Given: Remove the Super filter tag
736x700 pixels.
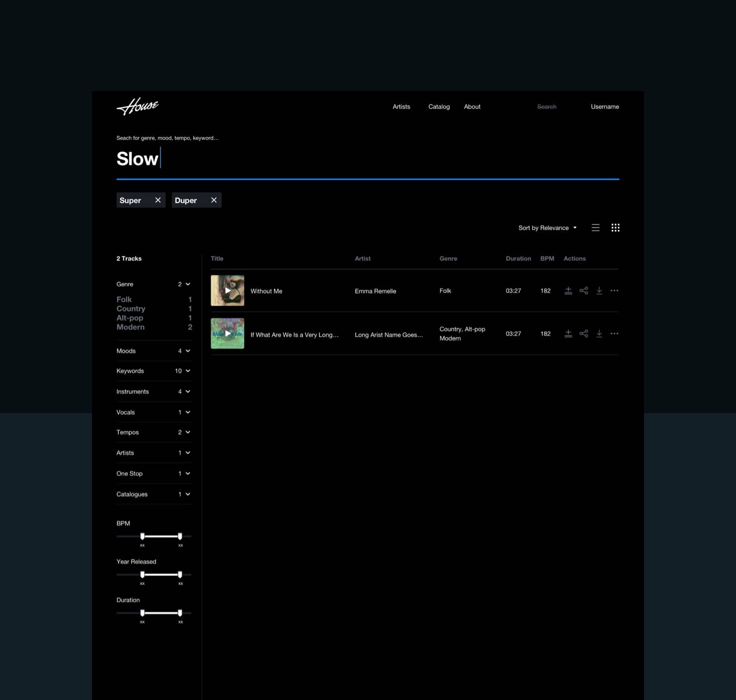Looking at the screenshot, I should (x=158, y=200).
